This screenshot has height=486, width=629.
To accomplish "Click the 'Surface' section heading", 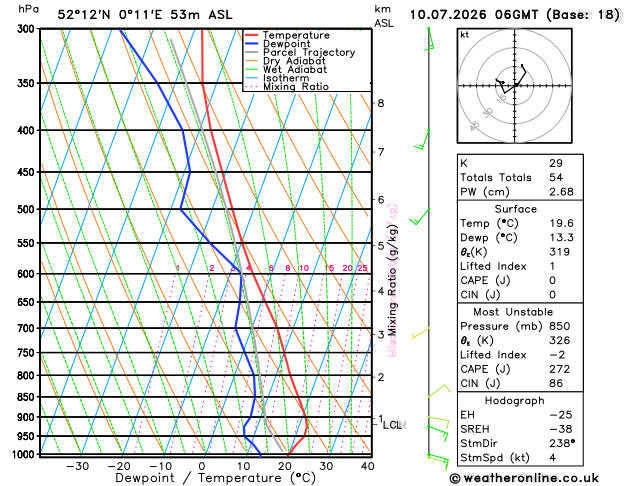I will 515,209.
